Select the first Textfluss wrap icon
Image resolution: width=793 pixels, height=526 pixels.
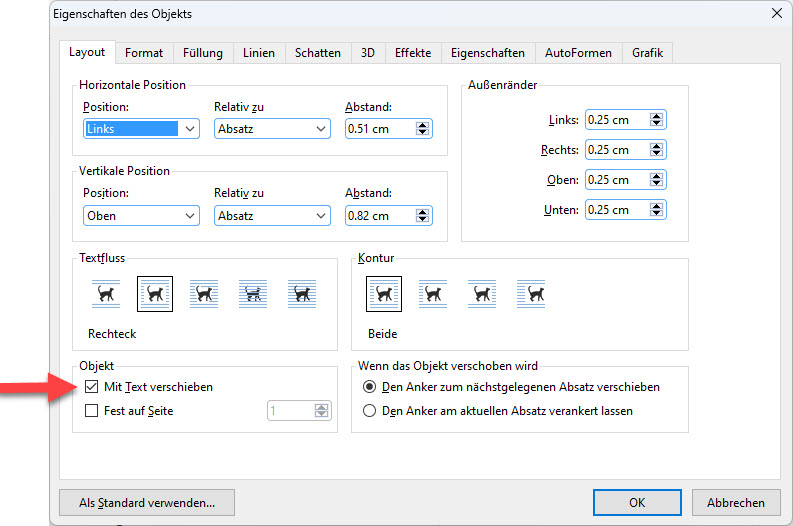(x=105, y=294)
